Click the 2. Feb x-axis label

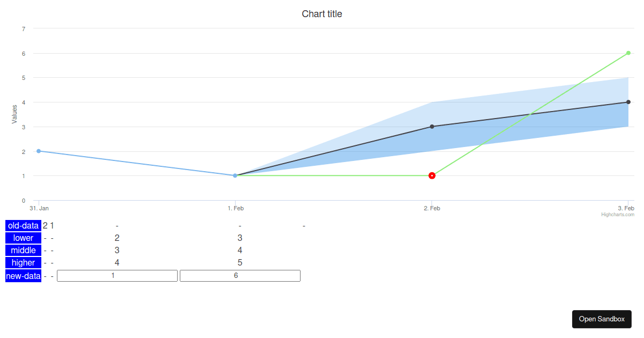[x=432, y=208]
